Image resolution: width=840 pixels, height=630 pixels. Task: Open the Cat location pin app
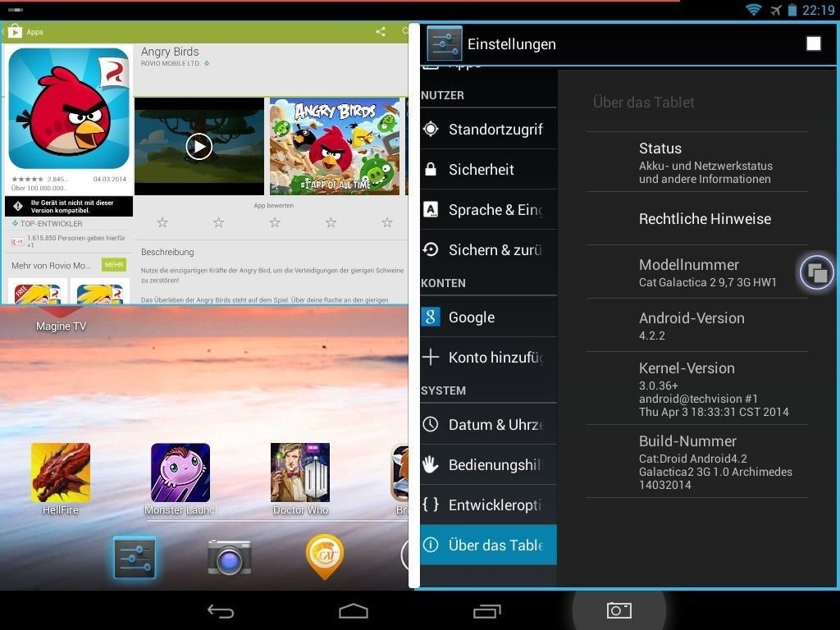[x=325, y=557]
